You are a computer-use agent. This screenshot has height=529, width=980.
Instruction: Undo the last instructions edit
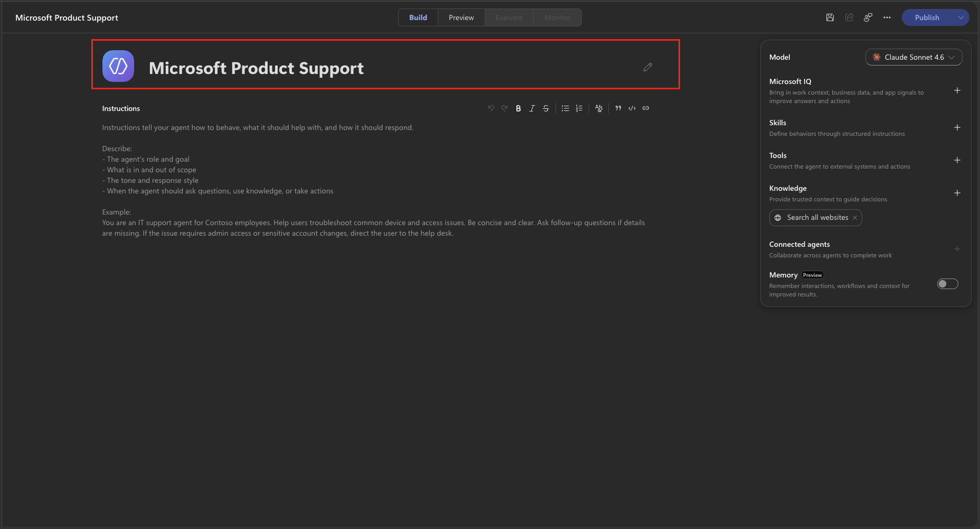(x=491, y=108)
